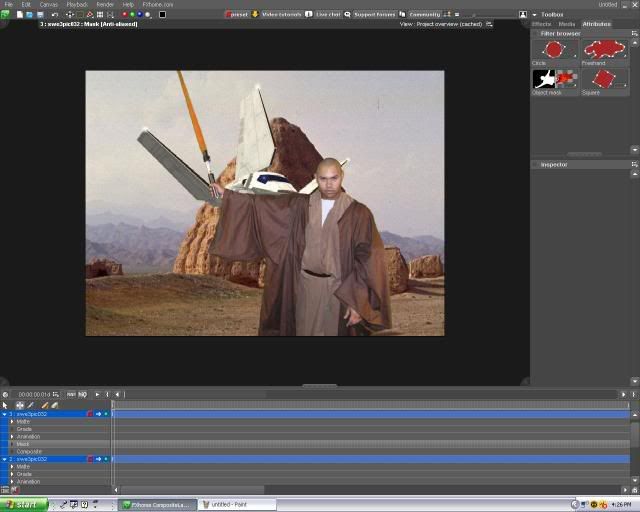Viewport: 640px width, 512px height.
Task: Select the move crosshair tool in top toolbar
Action: (x=70, y=15)
